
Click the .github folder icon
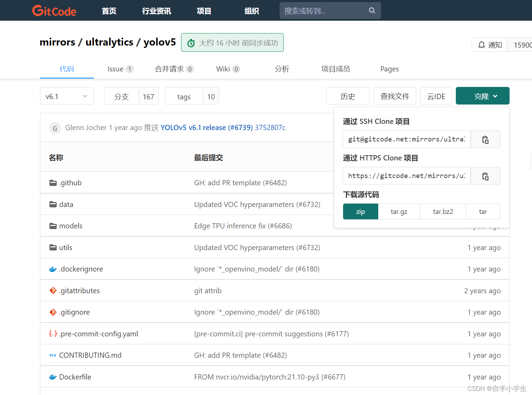53,183
